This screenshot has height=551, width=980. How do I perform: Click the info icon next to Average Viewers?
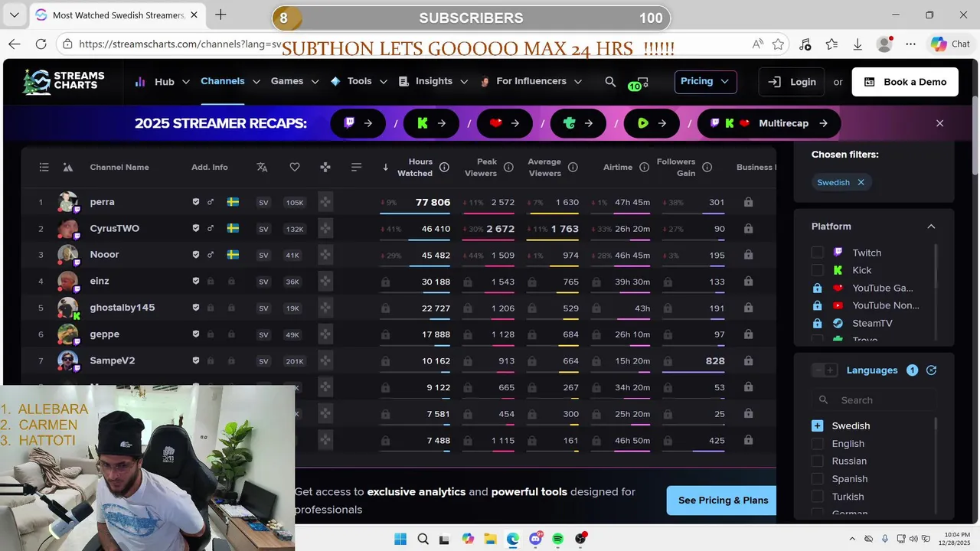tap(573, 168)
